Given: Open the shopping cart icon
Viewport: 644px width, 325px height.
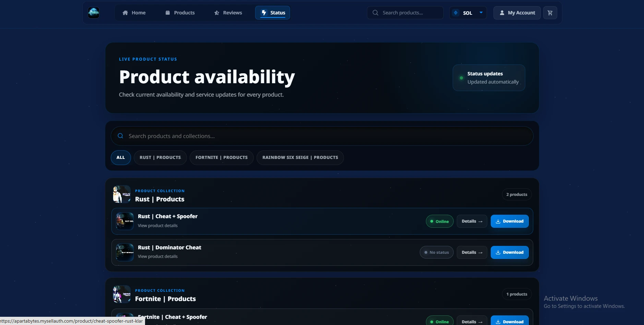Looking at the screenshot, I should 550,13.
